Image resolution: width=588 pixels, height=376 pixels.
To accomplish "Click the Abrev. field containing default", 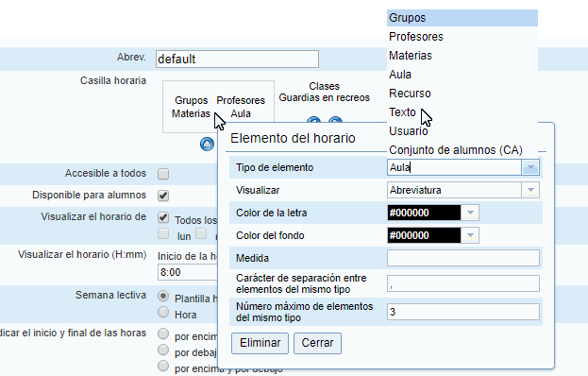I will point(237,59).
